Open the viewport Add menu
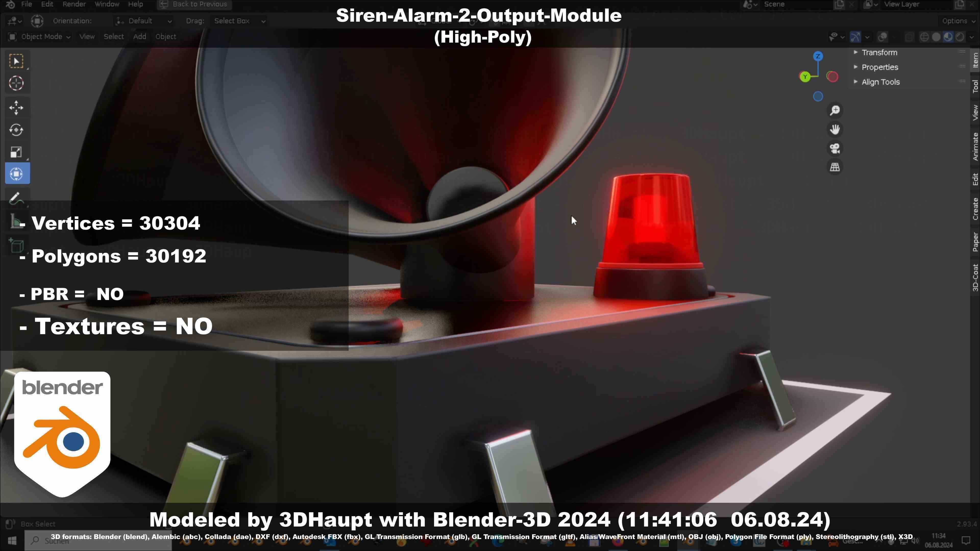This screenshot has width=980, height=551. click(140, 37)
